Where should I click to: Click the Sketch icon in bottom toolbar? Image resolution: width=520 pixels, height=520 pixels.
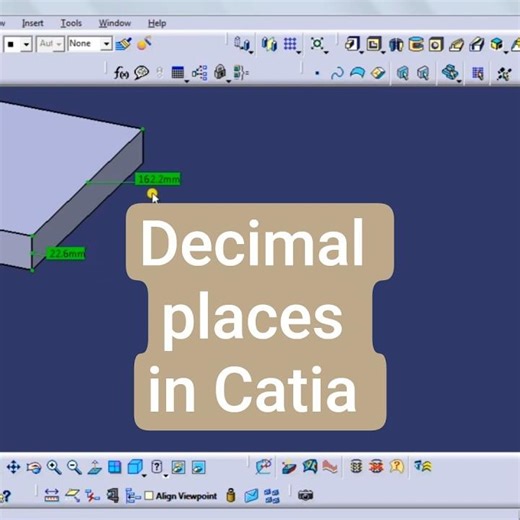[x=264, y=467]
